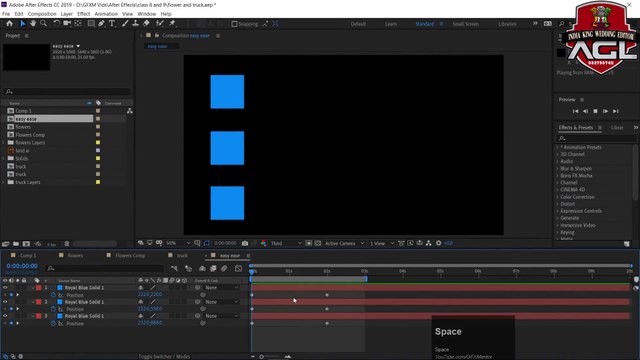Click the Show Channel color icon in viewer
Screen dimensions: 640x360
263,243
